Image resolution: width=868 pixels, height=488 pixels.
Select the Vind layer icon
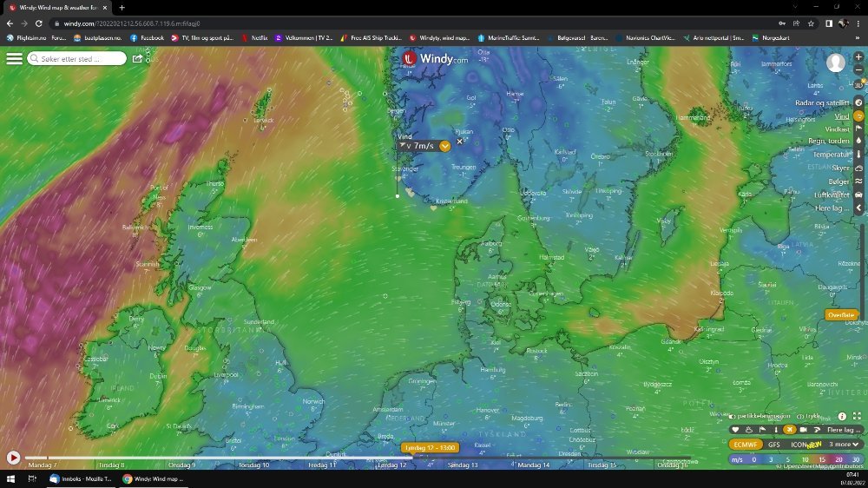click(858, 116)
